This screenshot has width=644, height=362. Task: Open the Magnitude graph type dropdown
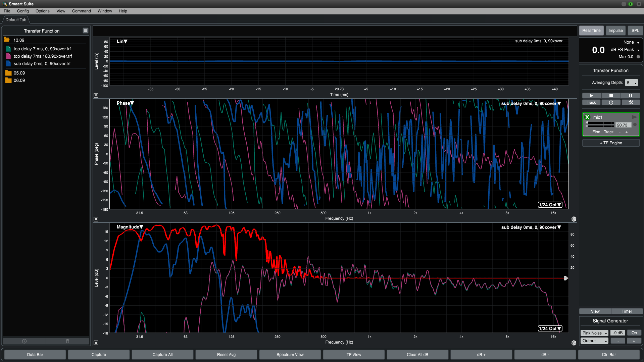130,227
